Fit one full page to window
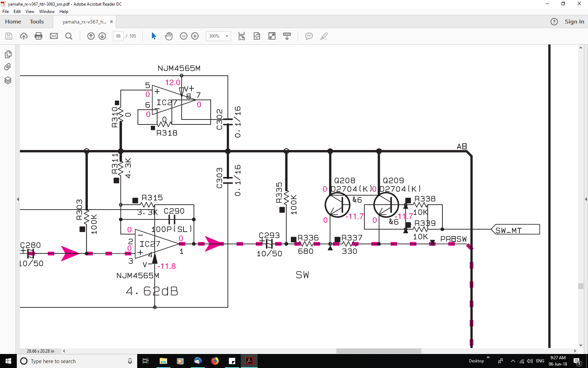This screenshot has height=368, width=588. tap(257, 36)
